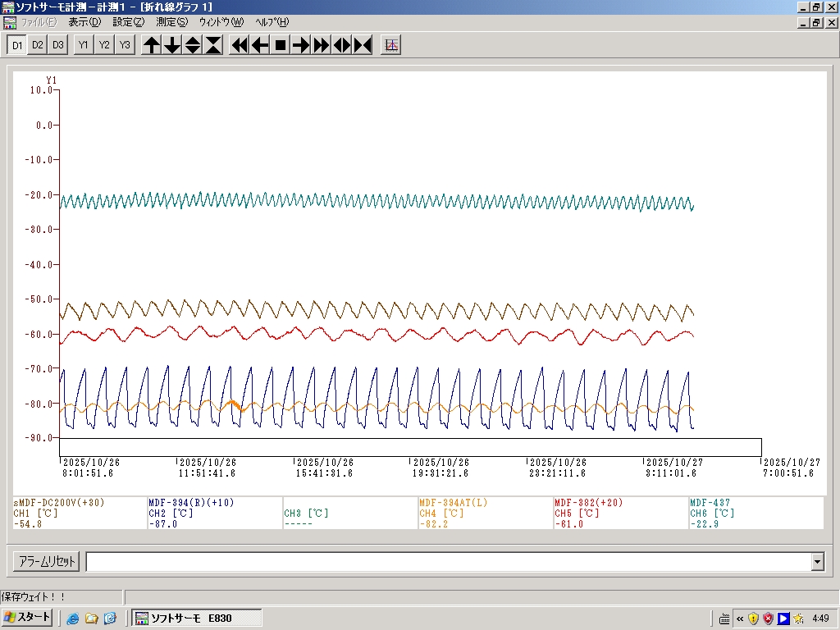Click the horizontal expand time-axis icon
Image resolution: width=840 pixels, height=630 pixels.
[x=342, y=45]
